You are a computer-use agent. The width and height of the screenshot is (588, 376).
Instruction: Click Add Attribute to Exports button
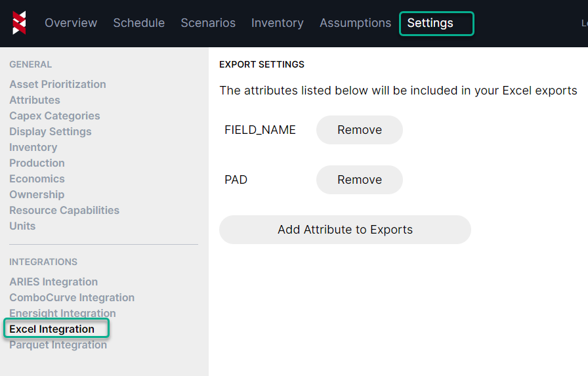345,230
